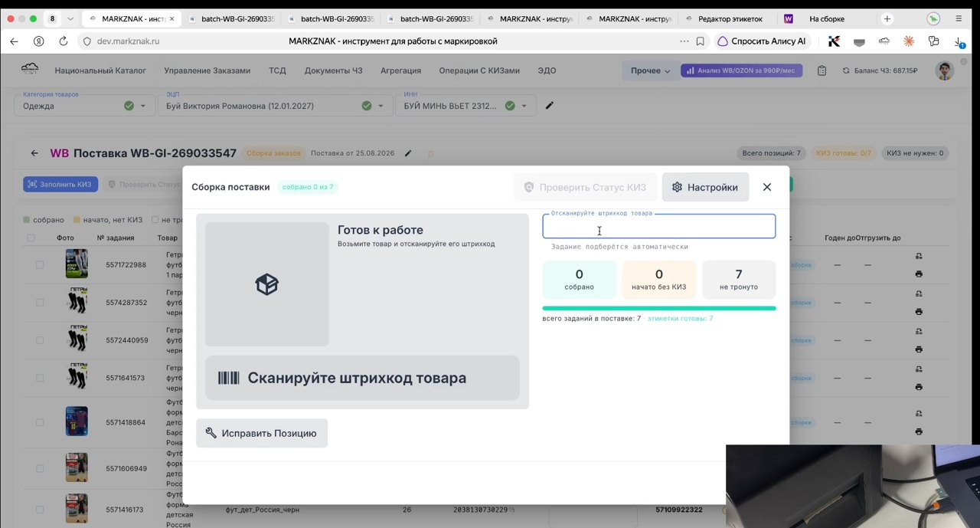
Task: Click the clipboard icon in the header
Action: 822,71
